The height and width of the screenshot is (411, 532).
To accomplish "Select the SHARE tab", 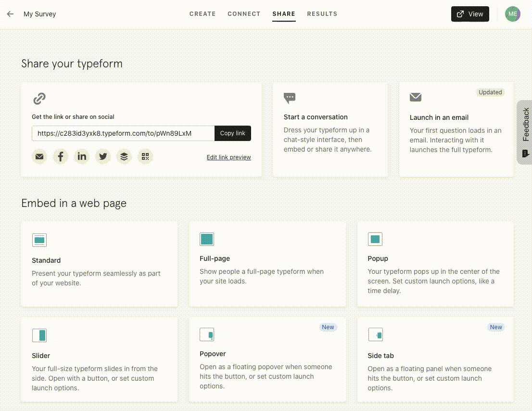I will [x=284, y=14].
